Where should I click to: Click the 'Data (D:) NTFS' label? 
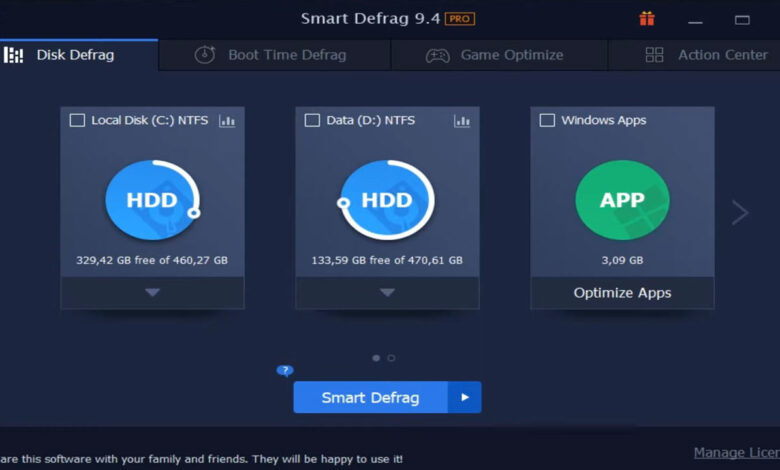pyautogui.click(x=371, y=120)
